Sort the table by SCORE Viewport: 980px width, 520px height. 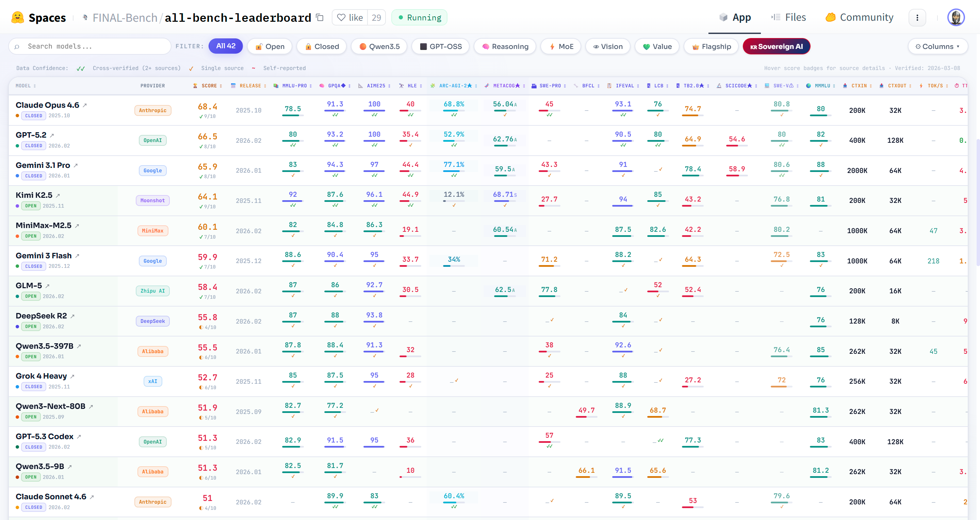(x=208, y=86)
